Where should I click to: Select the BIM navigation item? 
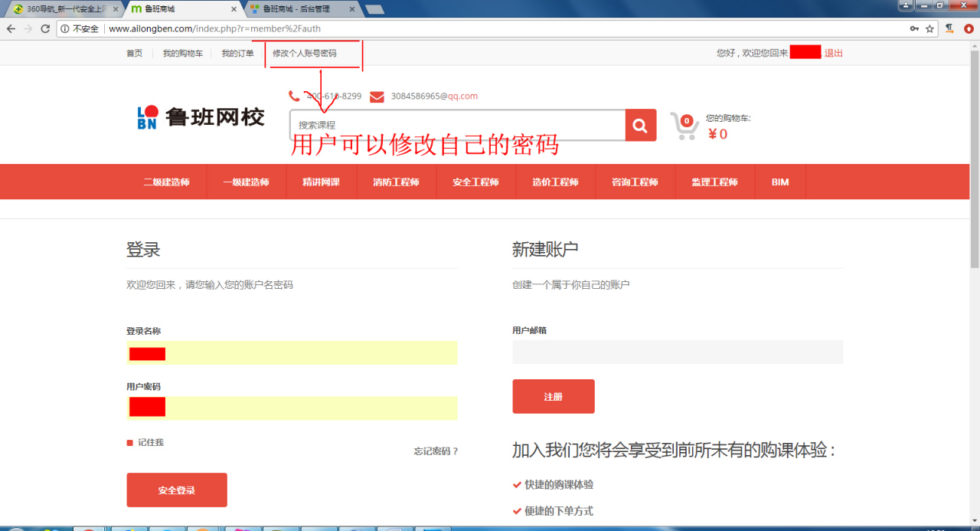779,182
